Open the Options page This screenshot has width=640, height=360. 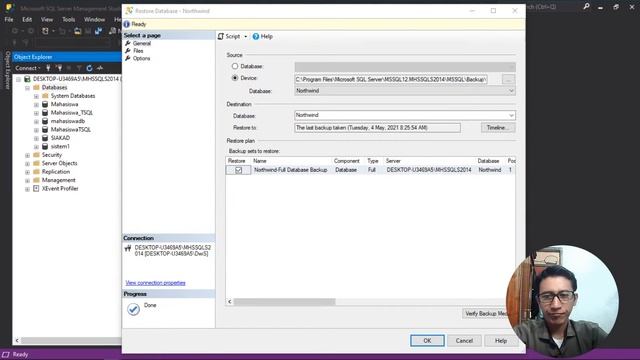click(141, 58)
